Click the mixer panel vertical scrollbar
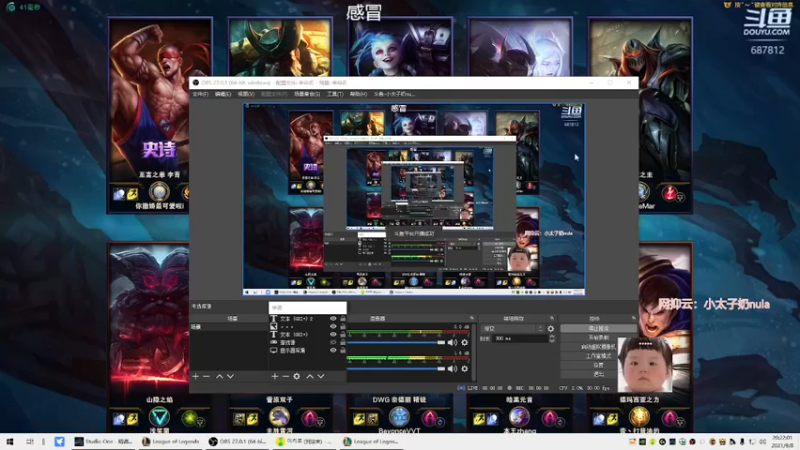 click(x=474, y=352)
